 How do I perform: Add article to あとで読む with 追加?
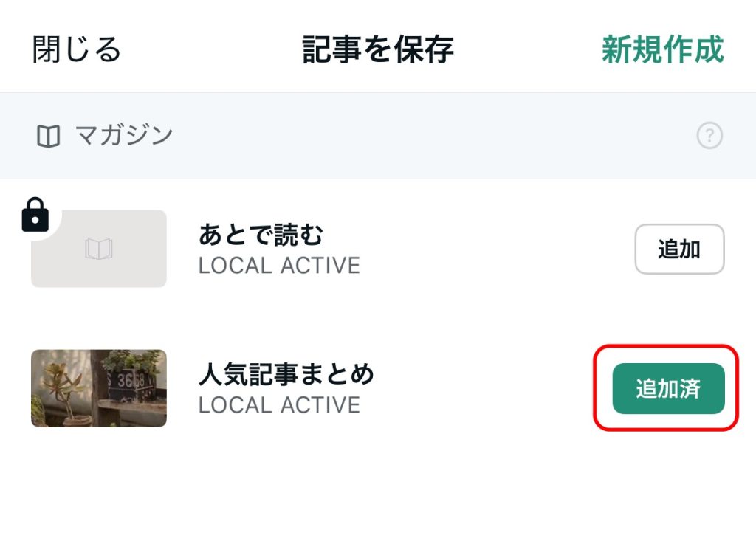[679, 249]
